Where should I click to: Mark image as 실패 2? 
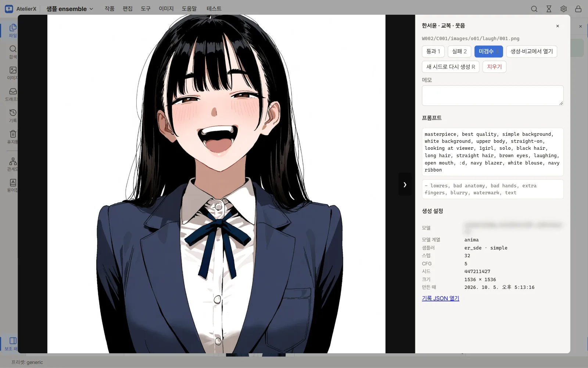coord(459,52)
